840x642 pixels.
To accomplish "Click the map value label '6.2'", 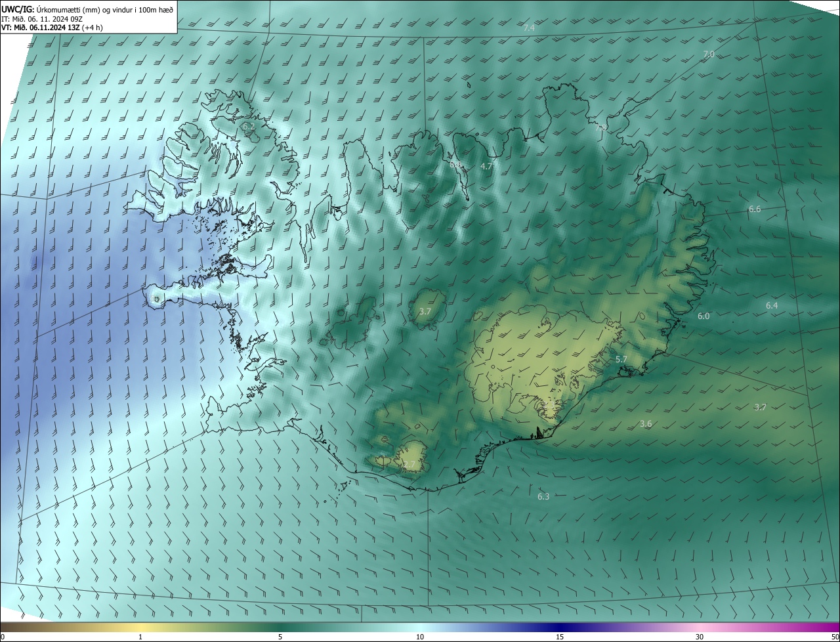I will 248,126.
